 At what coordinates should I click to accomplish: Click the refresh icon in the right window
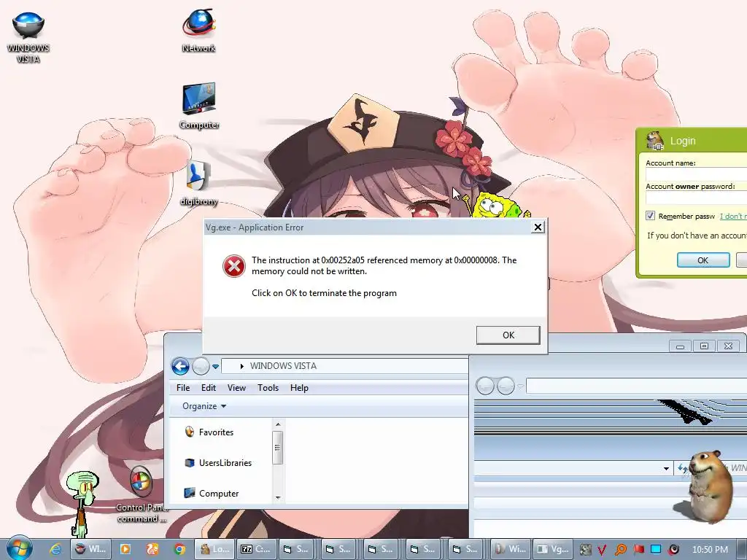(x=682, y=469)
